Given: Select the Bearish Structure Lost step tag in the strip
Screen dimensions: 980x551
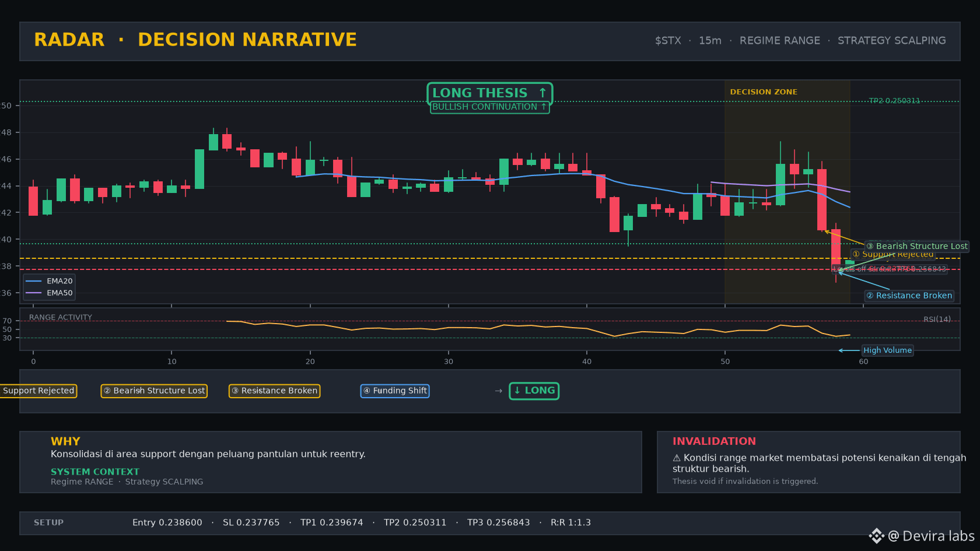Looking at the screenshot, I should point(154,391).
